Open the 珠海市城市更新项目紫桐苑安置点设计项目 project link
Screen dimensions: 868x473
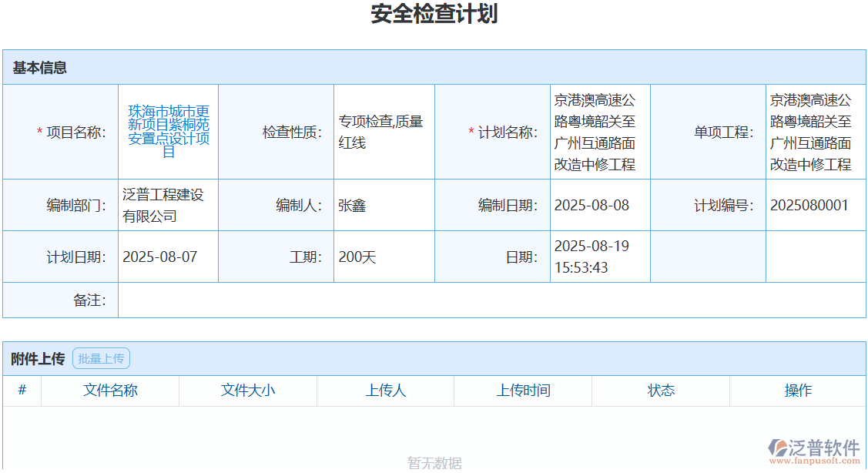pyautogui.click(x=168, y=131)
